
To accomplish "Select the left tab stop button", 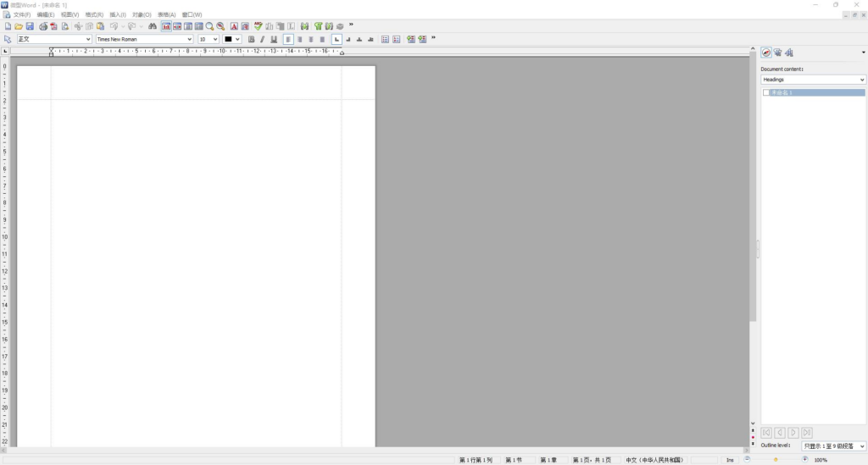I will tap(337, 39).
